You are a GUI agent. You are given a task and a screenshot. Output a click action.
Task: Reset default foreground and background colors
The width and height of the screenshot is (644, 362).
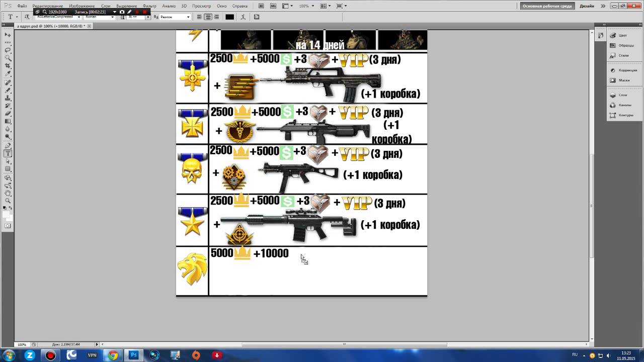(5, 208)
